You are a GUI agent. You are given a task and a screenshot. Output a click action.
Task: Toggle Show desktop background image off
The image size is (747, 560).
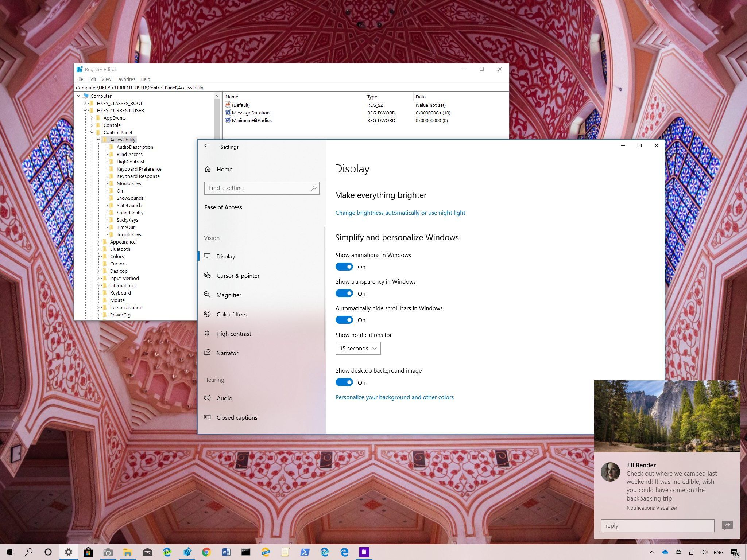(344, 382)
